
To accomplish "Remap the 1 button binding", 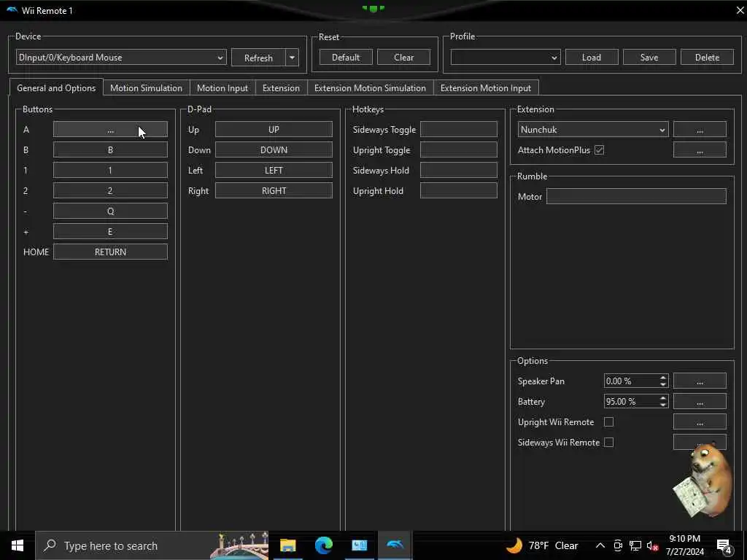I will click(x=111, y=171).
